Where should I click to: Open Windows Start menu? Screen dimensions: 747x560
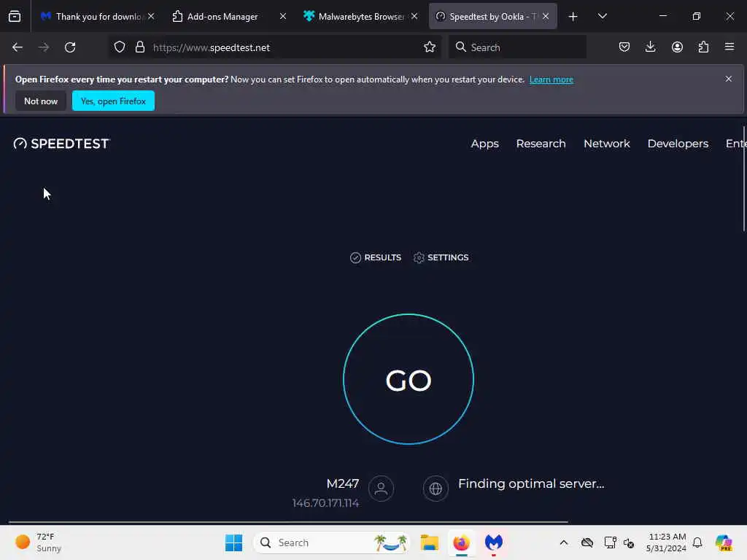[x=233, y=542]
